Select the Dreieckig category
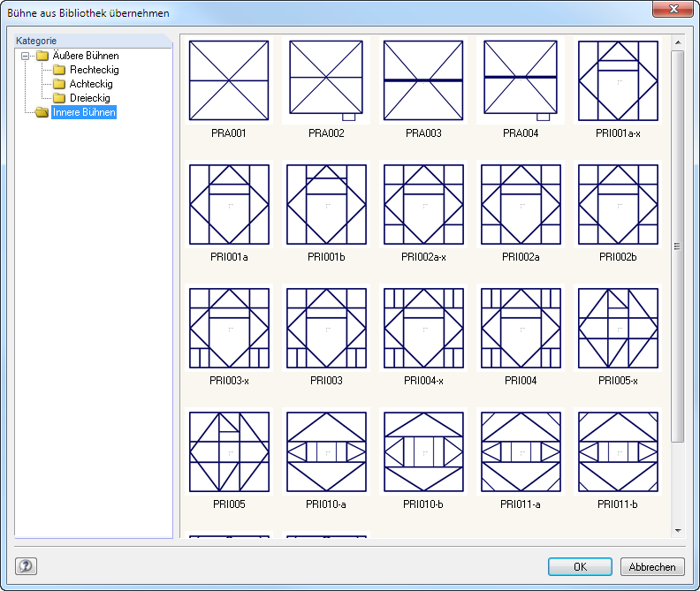This screenshot has width=700, height=591. point(90,98)
